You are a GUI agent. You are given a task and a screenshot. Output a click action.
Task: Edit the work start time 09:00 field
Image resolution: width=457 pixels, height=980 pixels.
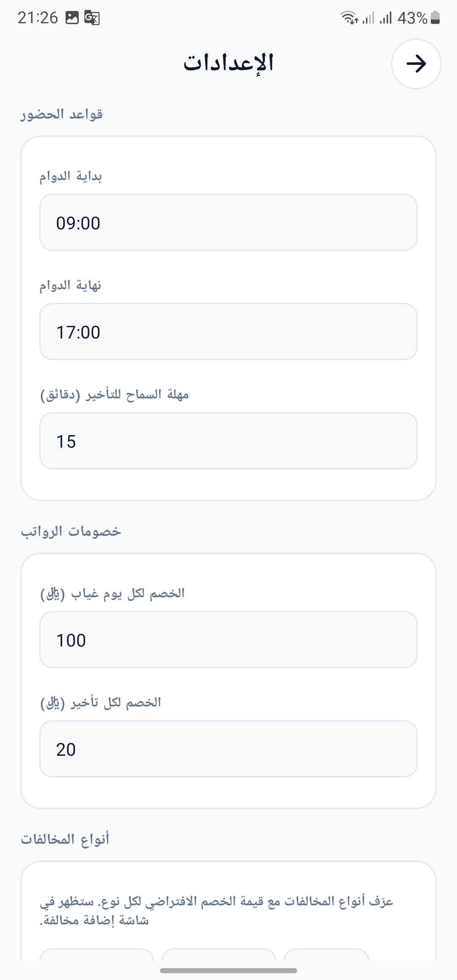pyautogui.click(x=228, y=223)
